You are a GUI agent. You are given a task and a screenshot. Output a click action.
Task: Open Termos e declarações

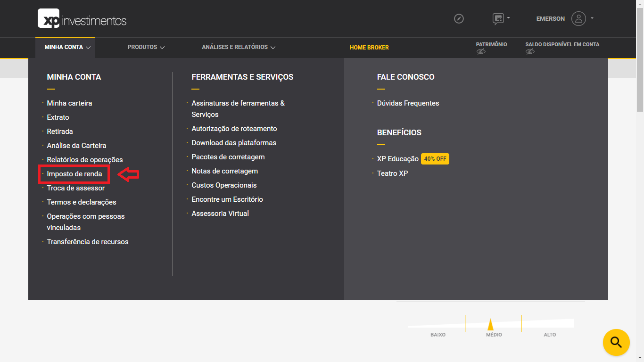82,202
